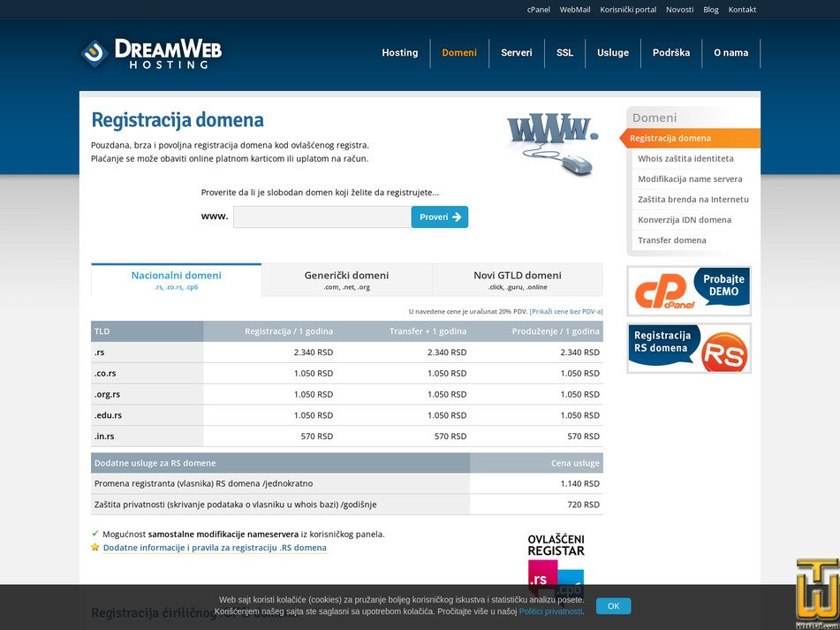Click the domain search input field
The width and height of the screenshot is (840, 630).
[x=318, y=216]
